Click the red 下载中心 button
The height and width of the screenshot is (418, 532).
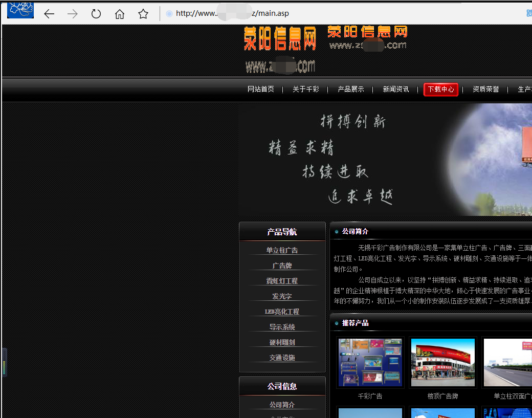point(441,90)
